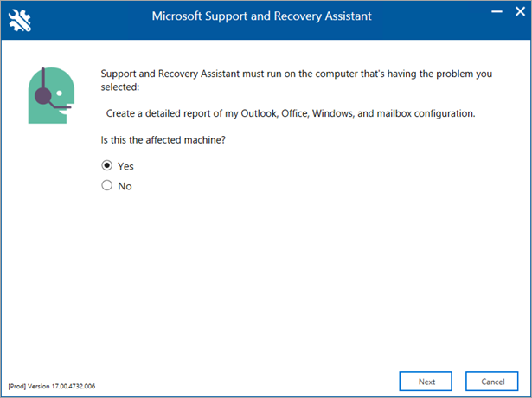
Task: Click the "Yes" option label
Action: (125, 166)
